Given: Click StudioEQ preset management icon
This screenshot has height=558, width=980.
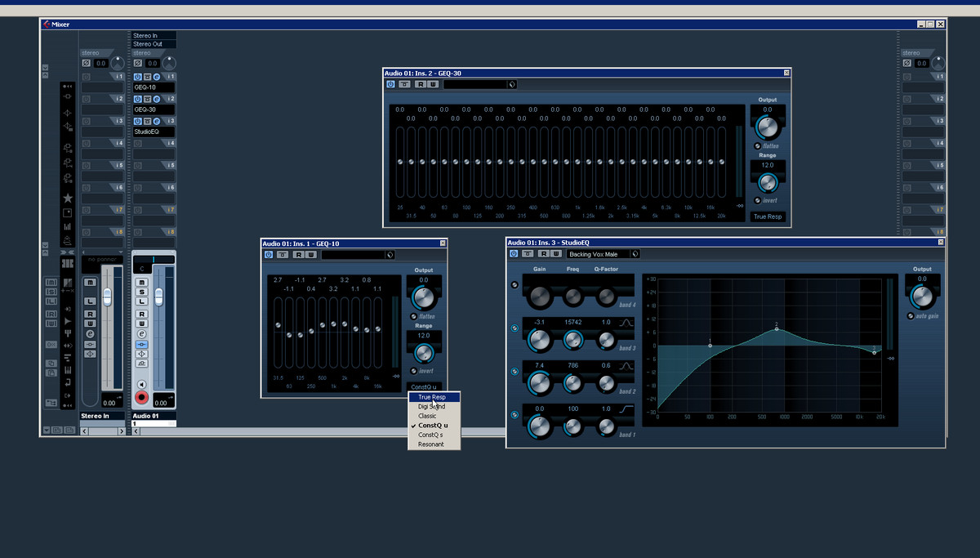Looking at the screenshot, I should click(635, 254).
